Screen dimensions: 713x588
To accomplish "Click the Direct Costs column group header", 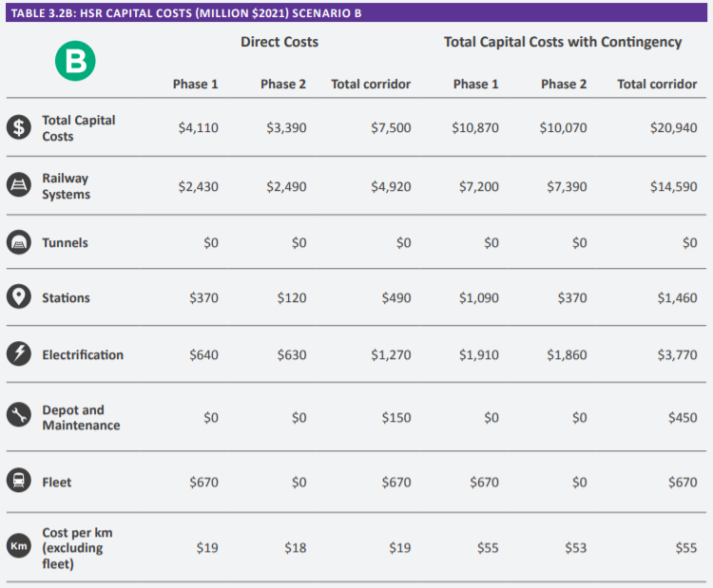I will pyautogui.click(x=279, y=42).
